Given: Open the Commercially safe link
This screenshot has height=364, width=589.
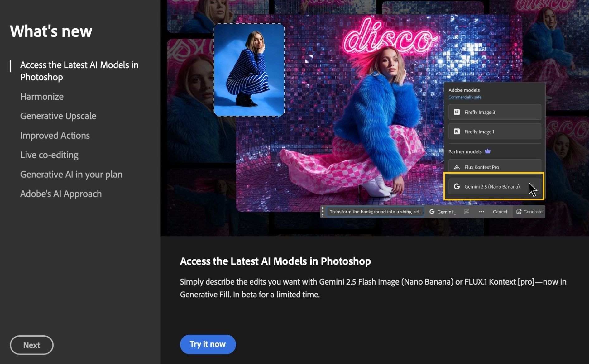Looking at the screenshot, I should pos(465,97).
